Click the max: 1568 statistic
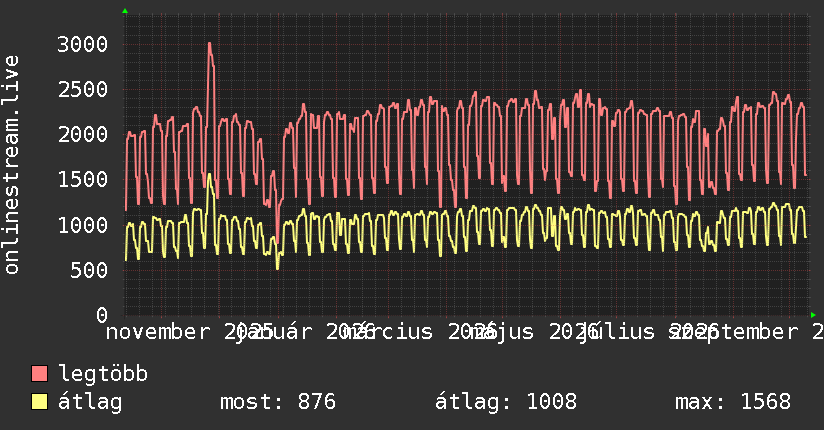Image resolution: width=824 pixels, height=430 pixels. (x=733, y=402)
